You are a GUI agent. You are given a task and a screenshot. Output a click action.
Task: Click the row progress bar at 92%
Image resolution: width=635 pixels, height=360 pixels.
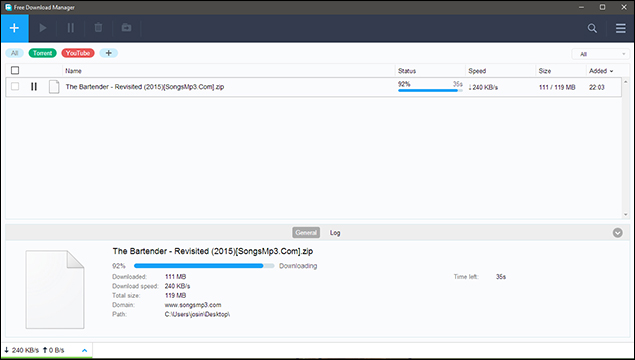[x=430, y=91]
